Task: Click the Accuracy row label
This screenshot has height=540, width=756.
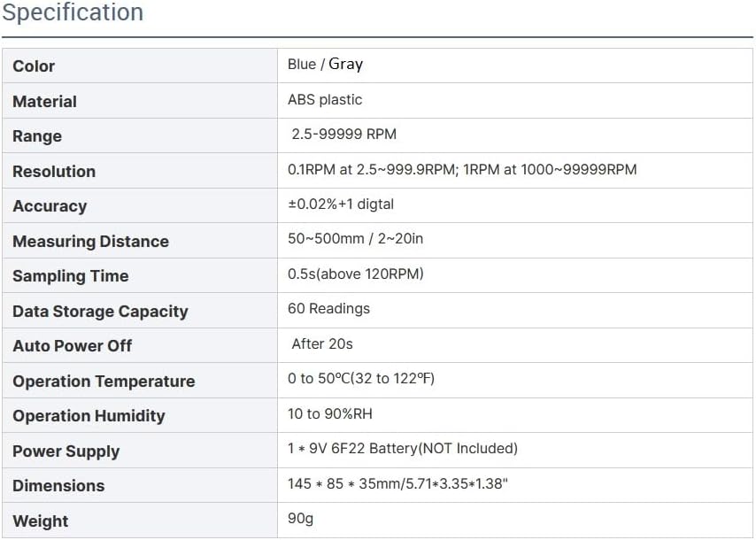Action: click(x=50, y=206)
